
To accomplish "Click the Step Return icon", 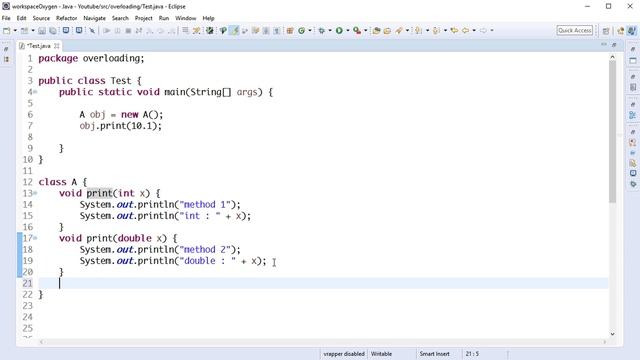I will pyautogui.click(x=172, y=31).
